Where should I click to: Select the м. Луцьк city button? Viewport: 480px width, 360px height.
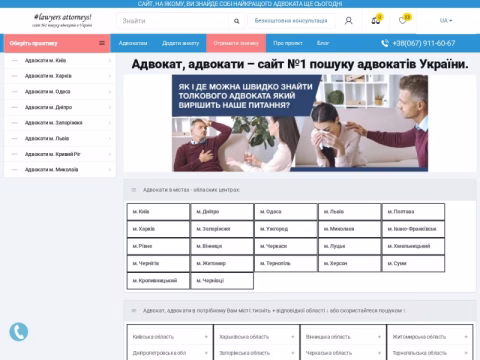click(349, 246)
